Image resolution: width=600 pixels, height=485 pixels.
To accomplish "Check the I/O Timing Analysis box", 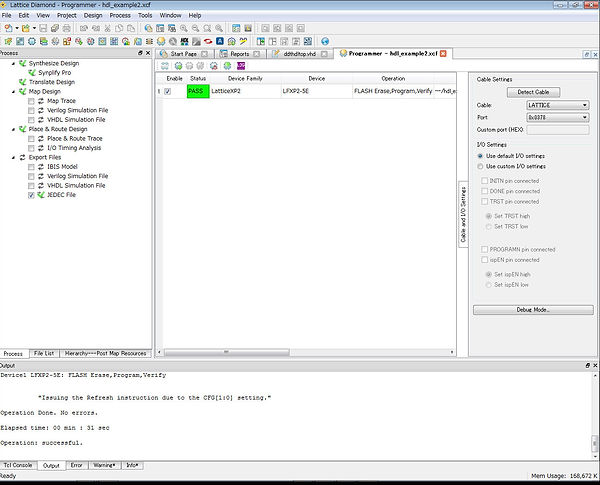I will [31, 149].
